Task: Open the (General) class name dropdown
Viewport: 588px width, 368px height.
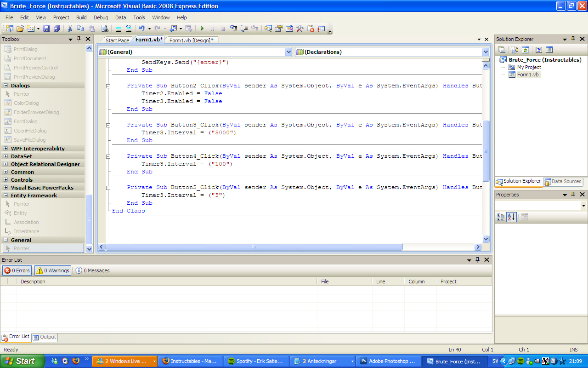Action: [289, 52]
